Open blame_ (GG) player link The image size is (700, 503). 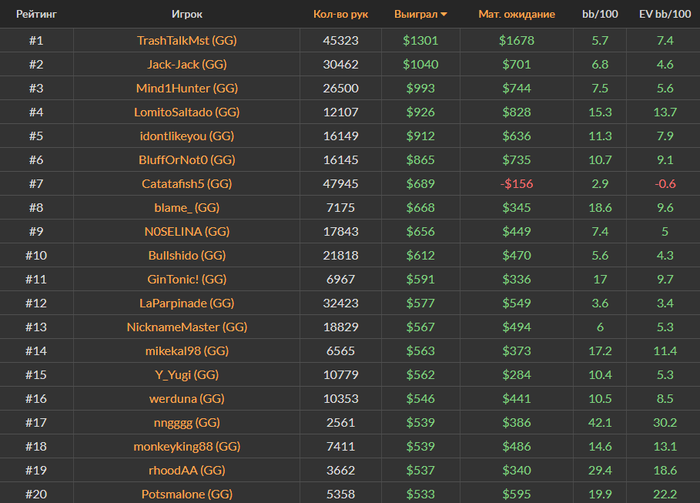(187, 208)
